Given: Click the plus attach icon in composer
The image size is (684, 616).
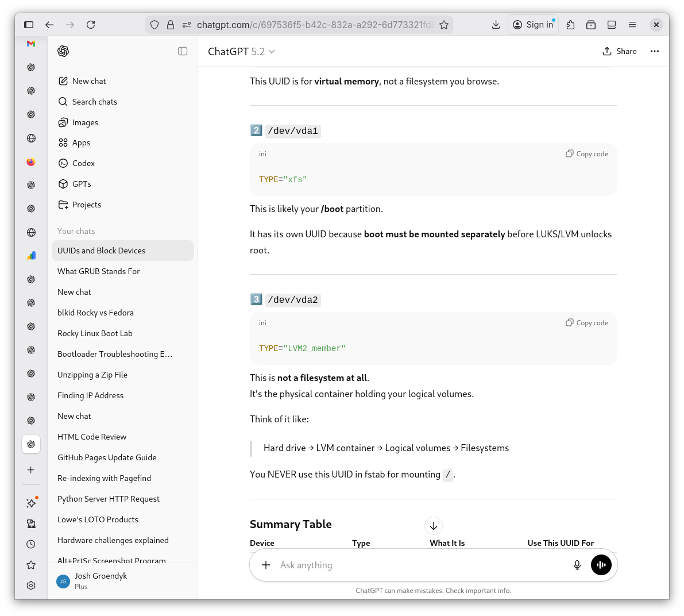Looking at the screenshot, I should [x=266, y=565].
